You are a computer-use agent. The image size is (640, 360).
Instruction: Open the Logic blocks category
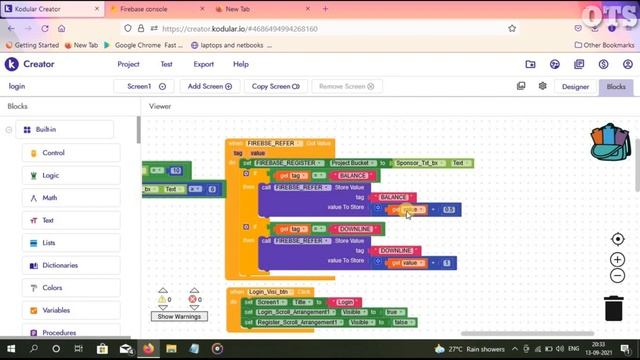coord(71,175)
